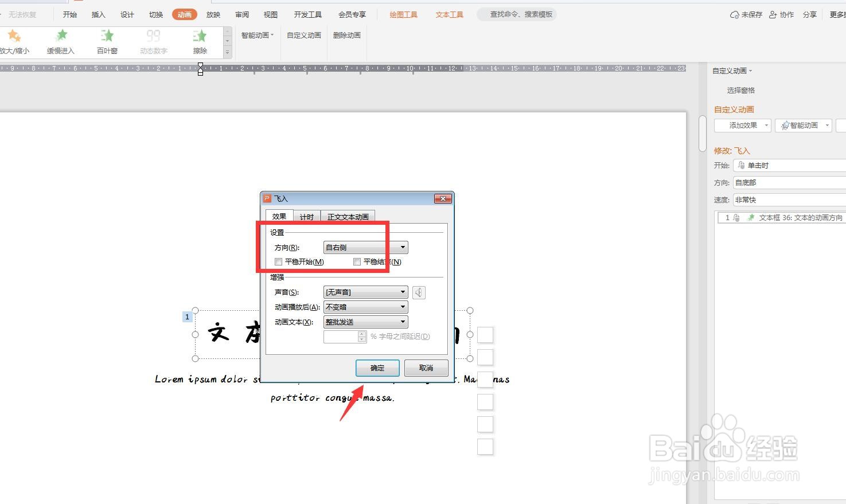This screenshot has width=846, height=504.
Task: Click the vertical scrollbar of the slide area
Action: pos(703,134)
